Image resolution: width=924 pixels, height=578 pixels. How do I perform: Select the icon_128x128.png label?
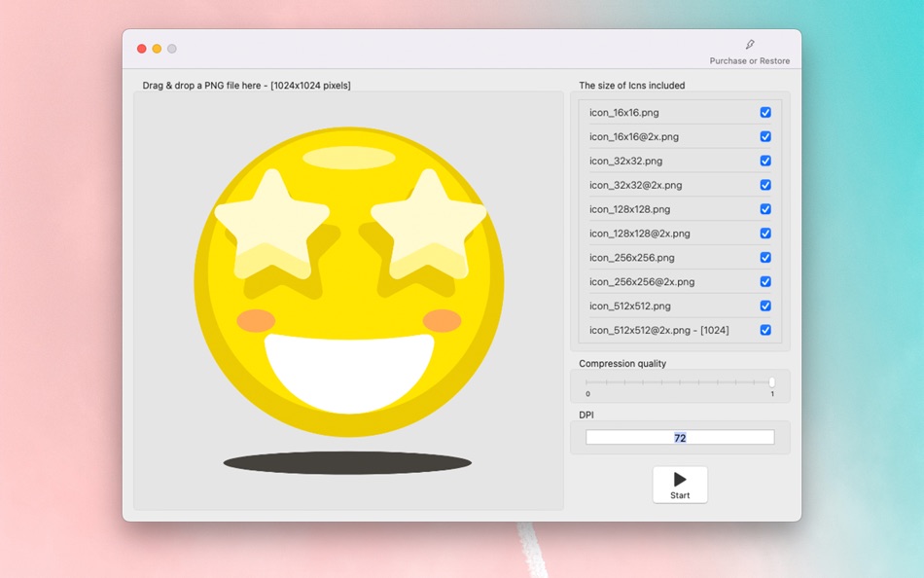pyautogui.click(x=629, y=209)
